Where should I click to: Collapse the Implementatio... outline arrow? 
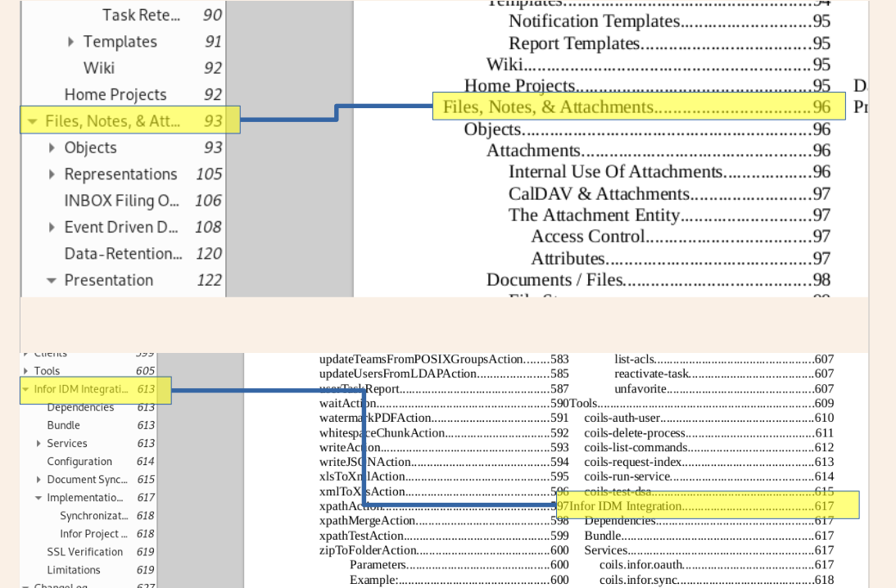38,498
